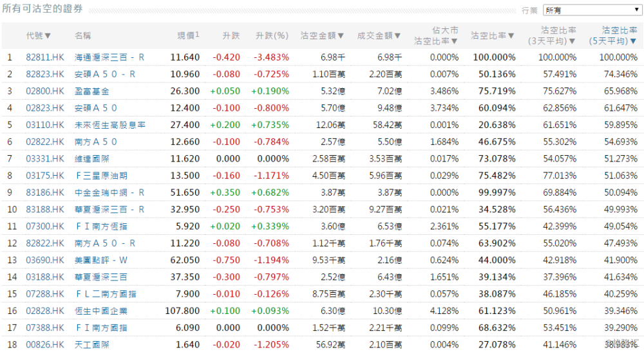The height and width of the screenshot is (352, 644).
Task: Open the 行業 industry dropdown
Action: pyautogui.click(x=592, y=10)
